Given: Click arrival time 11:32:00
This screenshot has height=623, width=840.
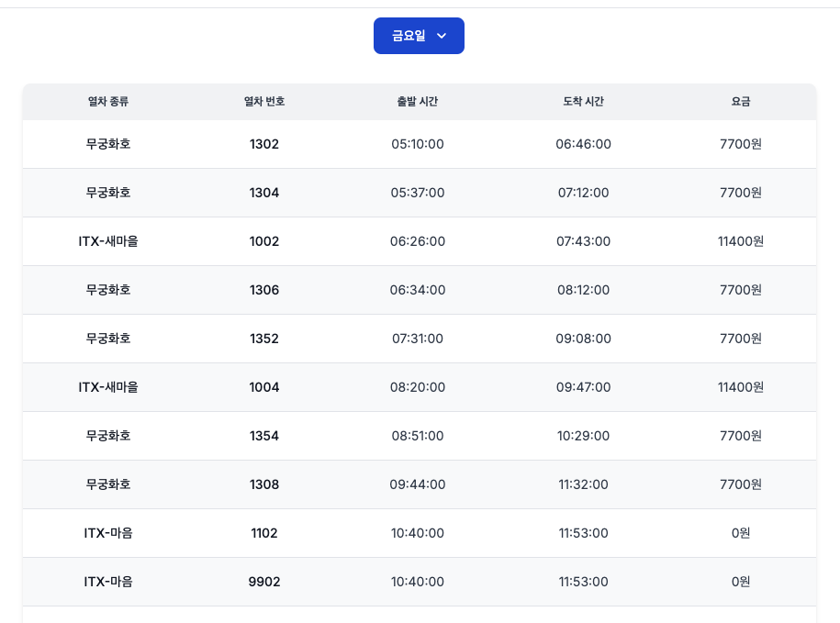Looking at the screenshot, I should [583, 484].
